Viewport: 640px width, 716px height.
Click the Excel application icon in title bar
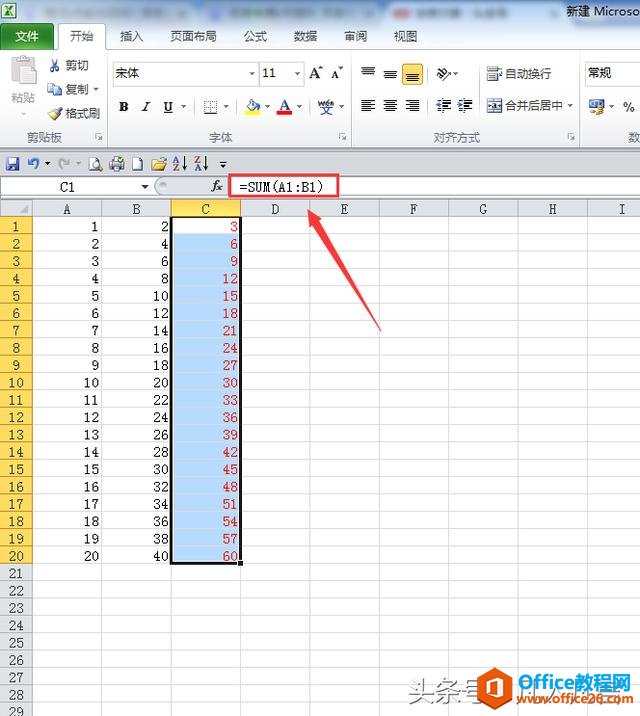point(9,10)
